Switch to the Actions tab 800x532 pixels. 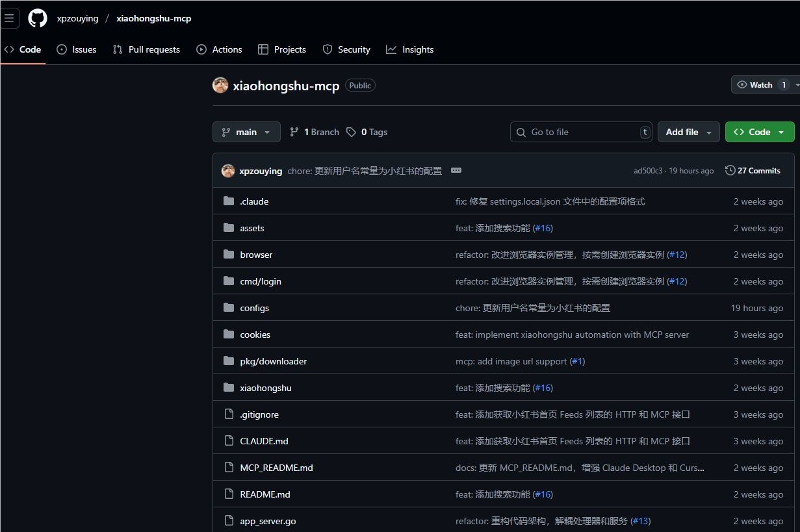pos(219,49)
